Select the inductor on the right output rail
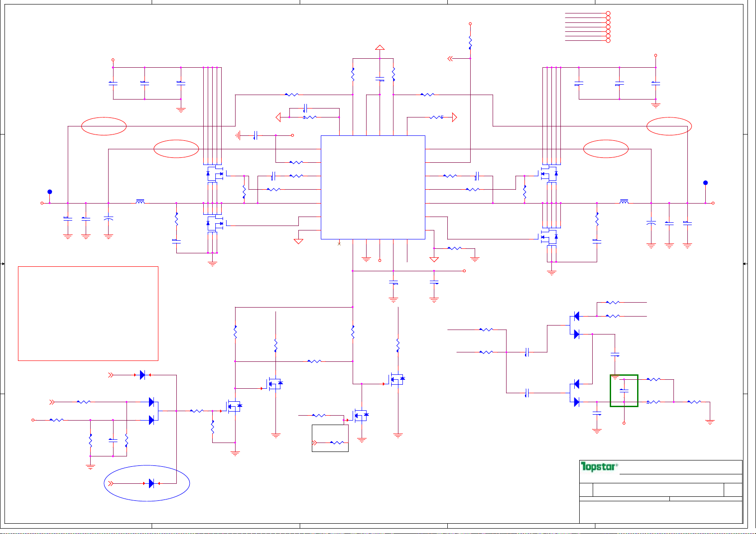The image size is (756, 534). [624, 202]
